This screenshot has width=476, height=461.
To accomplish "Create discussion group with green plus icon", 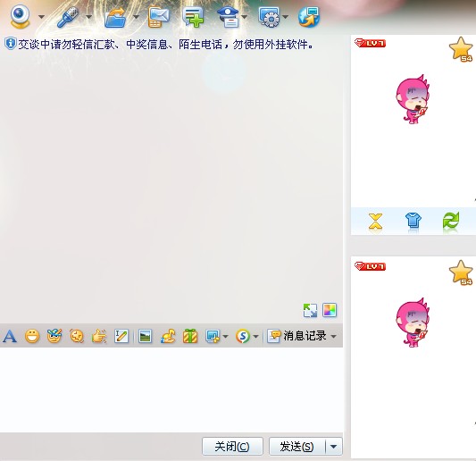I will (x=194, y=17).
